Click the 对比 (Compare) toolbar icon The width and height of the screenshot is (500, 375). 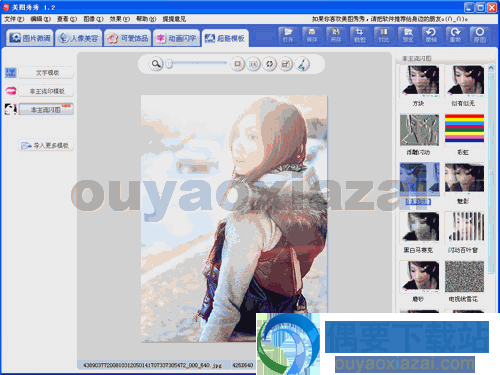[x=384, y=35]
